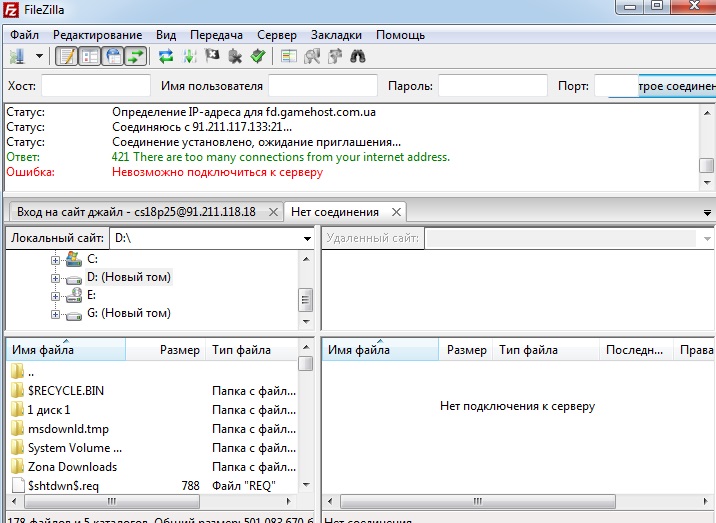716x523 pixels.
Task: Expand the C: drive node
Action: tap(55, 260)
